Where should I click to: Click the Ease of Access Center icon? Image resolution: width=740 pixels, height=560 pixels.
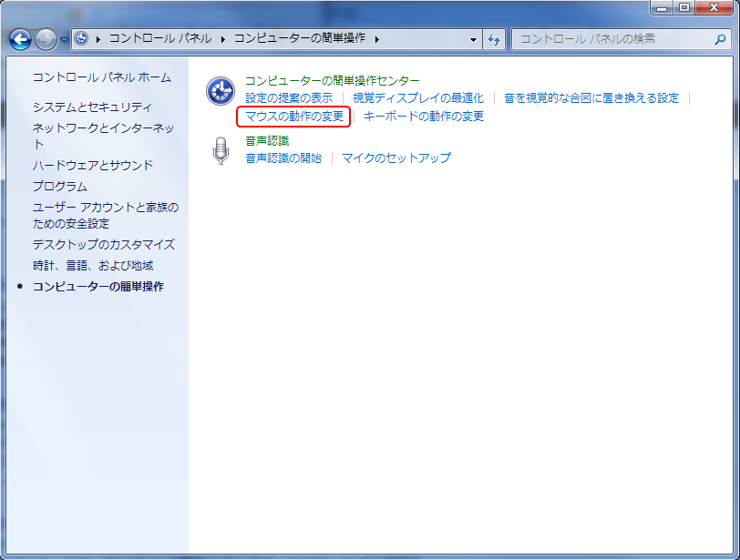(x=221, y=91)
